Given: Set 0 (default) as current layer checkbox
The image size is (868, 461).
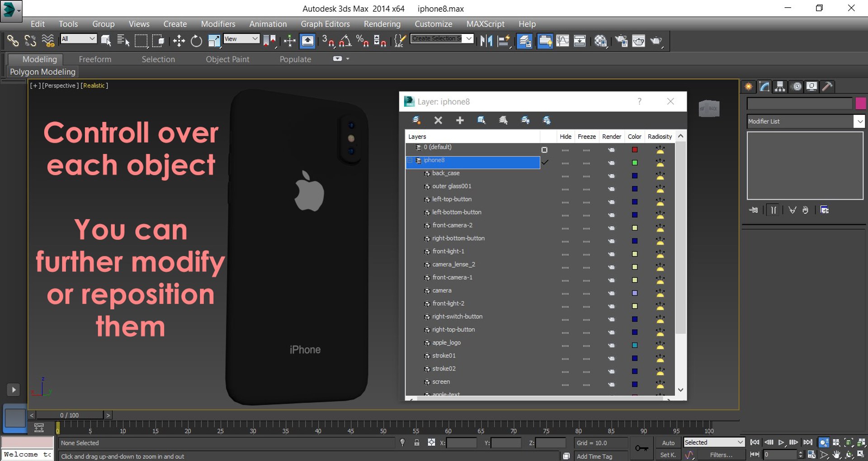Looking at the screenshot, I should coord(544,150).
